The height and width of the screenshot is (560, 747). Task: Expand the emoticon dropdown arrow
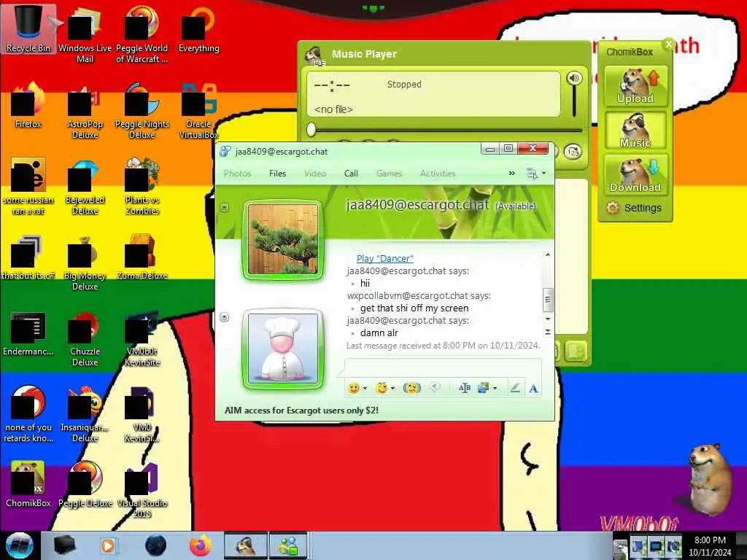pyautogui.click(x=365, y=389)
